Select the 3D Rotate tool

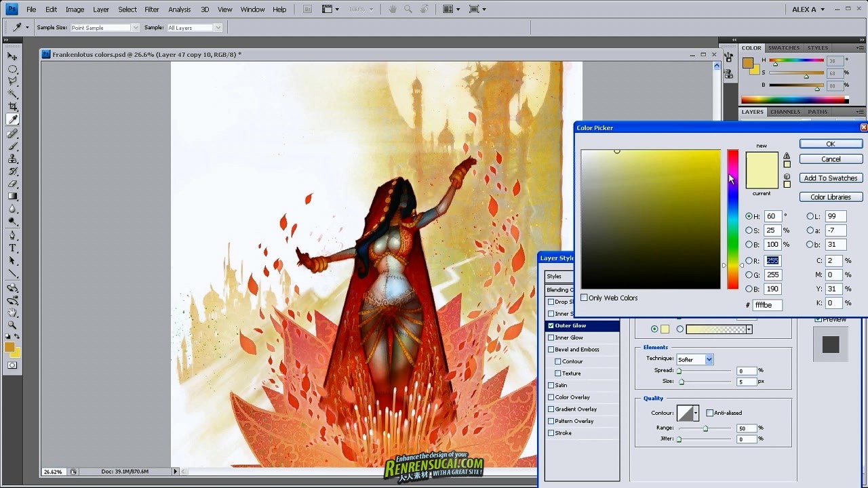[12, 288]
